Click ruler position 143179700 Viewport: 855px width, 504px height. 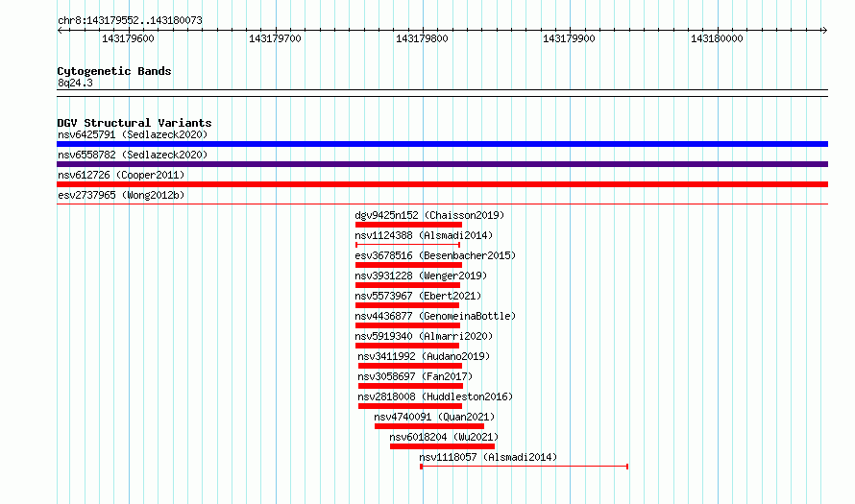pyautogui.click(x=275, y=38)
